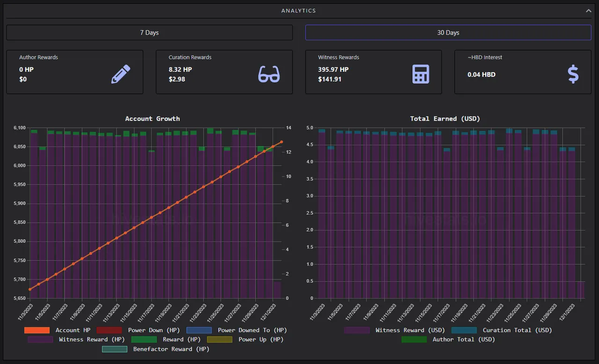
Task: Click the Total Earned (USD) chart title
Action: click(445, 118)
